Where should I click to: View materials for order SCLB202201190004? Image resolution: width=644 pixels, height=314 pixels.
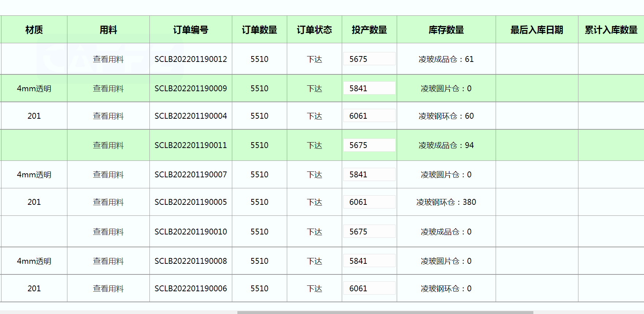[x=108, y=116]
